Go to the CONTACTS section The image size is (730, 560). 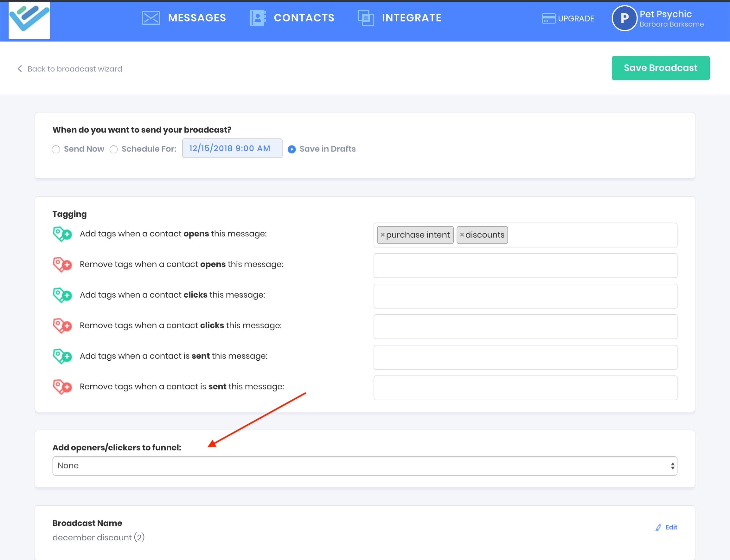click(x=304, y=18)
